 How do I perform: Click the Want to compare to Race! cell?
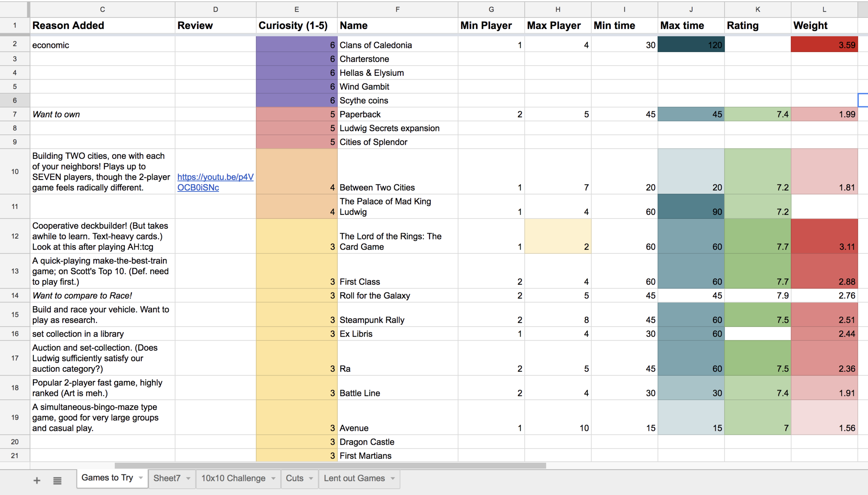pyautogui.click(x=102, y=296)
